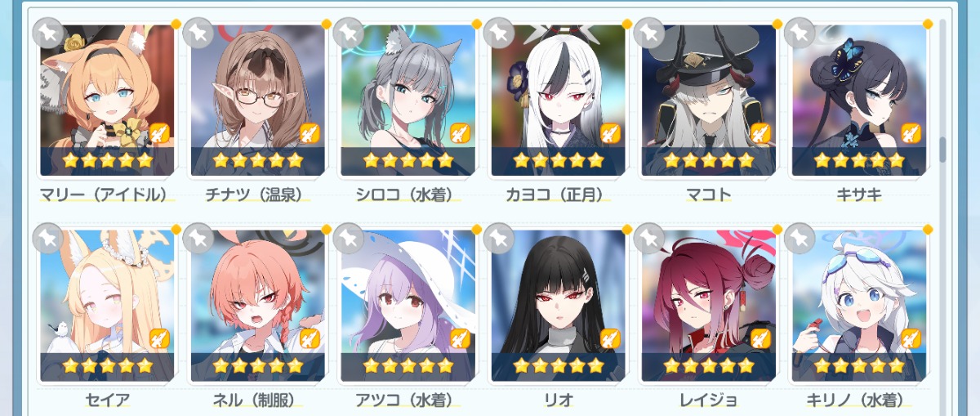The height and width of the screenshot is (416, 980).
Task: Click the カヨコ(正月) name label
Action: [x=558, y=195]
